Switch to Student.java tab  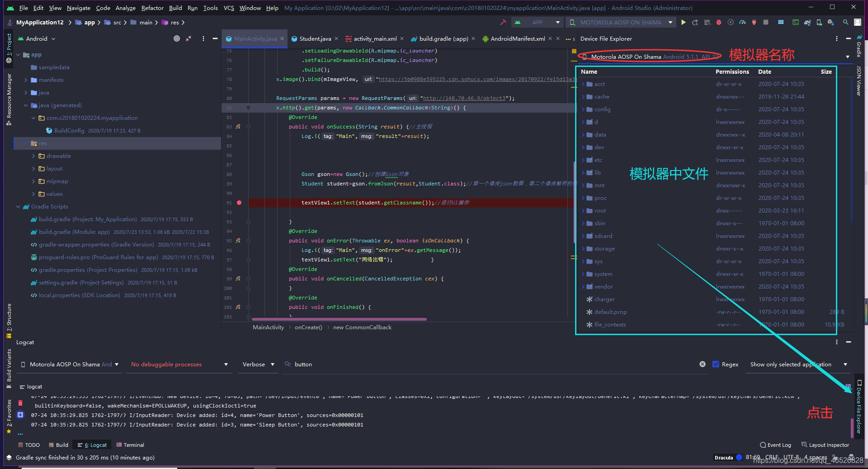(x=315, y=38)
